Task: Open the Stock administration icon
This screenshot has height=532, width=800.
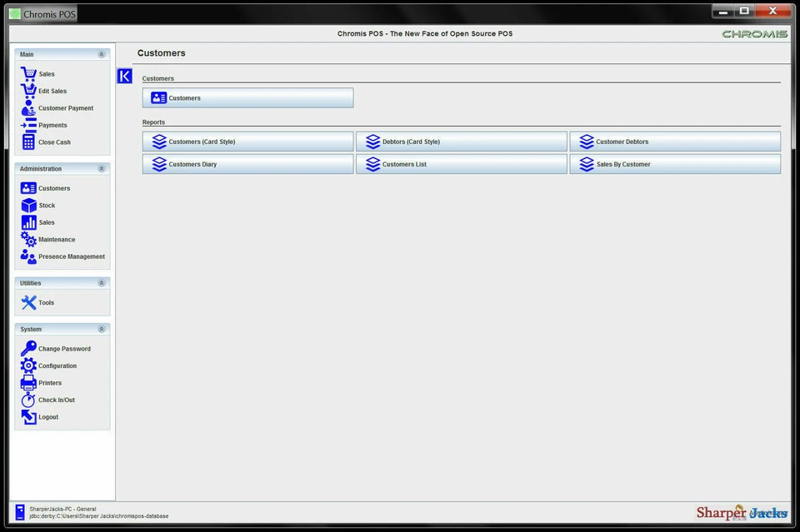Action: click(x=27, y=205)
